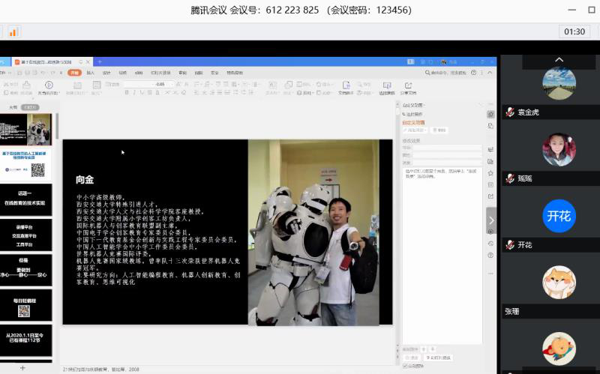
Task: Open the add-effect dropdown in animation pane
Action: (414, 130)
